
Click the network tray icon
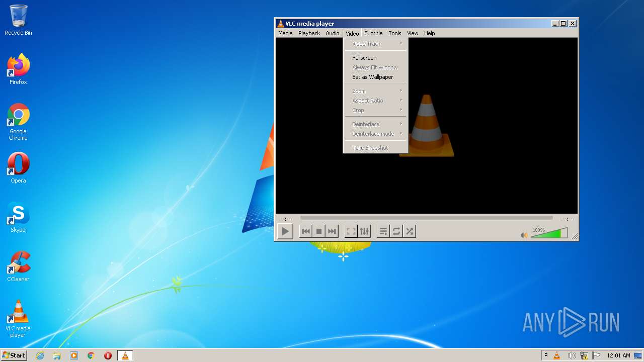coord(584,355)
